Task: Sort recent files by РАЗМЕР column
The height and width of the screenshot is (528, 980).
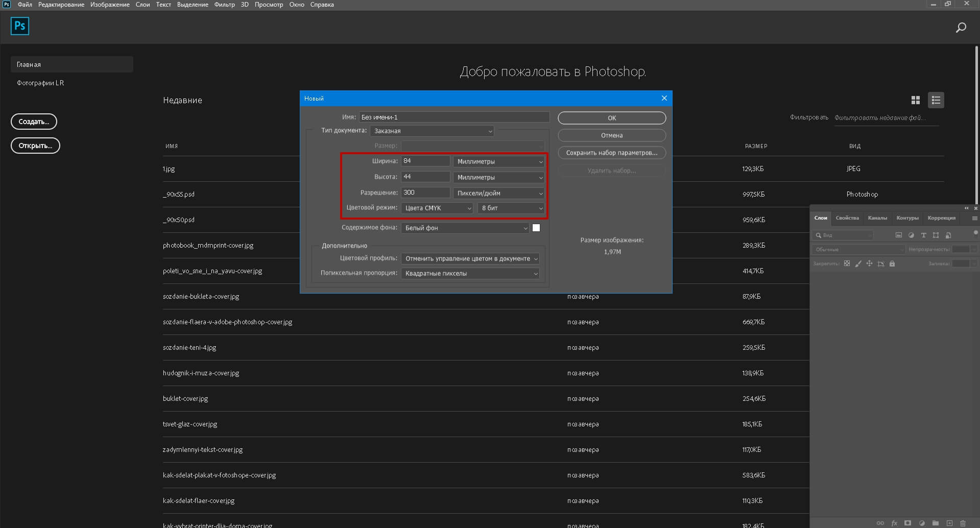Action: 756,146
